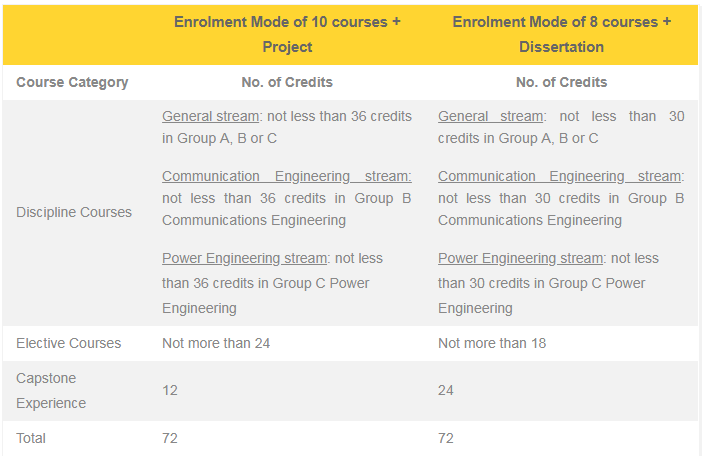
Task: Click the 'Enrolment Mode of 8 courses + Dissertation' header
Action: click(562, 34)
